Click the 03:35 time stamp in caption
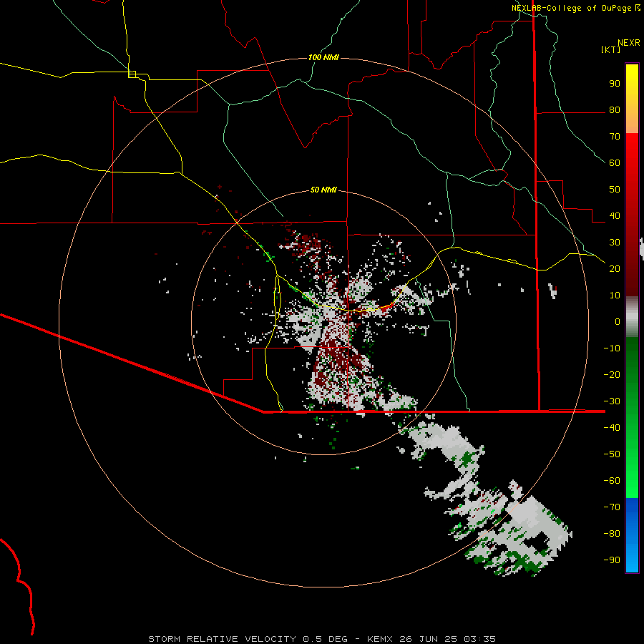644x644 pixels. click(479, 639)
